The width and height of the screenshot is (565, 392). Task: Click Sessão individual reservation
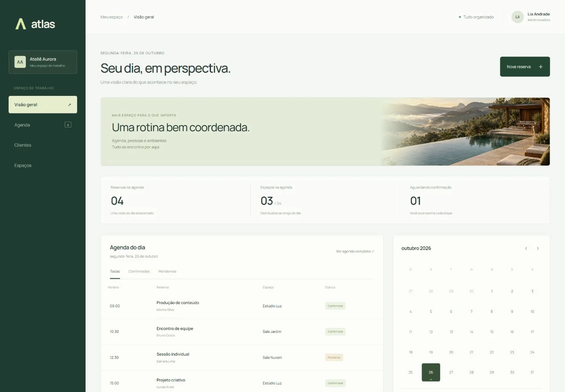173,354
